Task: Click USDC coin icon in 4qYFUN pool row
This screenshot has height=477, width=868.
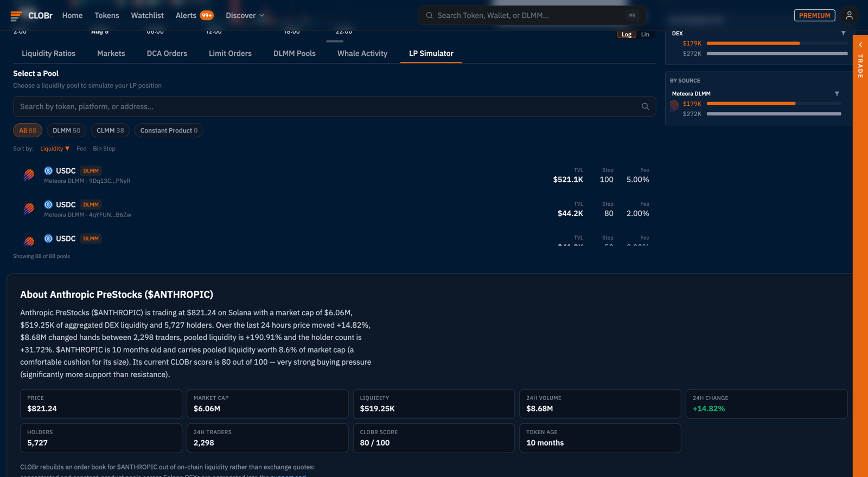Action: [48, 205]
